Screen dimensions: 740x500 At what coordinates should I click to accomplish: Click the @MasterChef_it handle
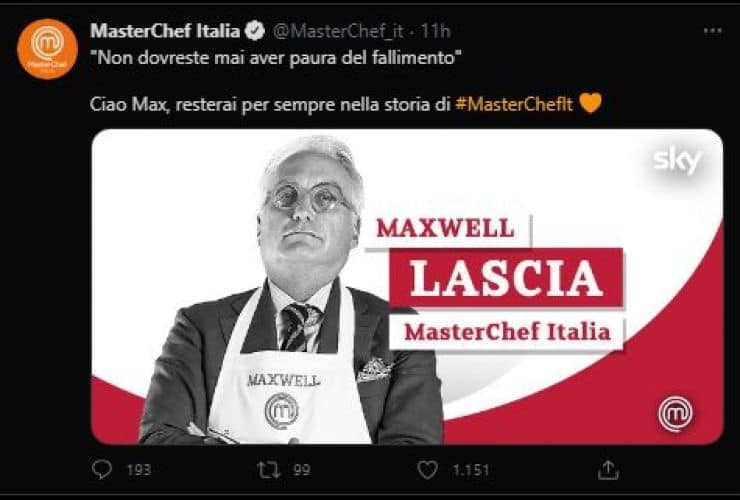click(338, 32)
